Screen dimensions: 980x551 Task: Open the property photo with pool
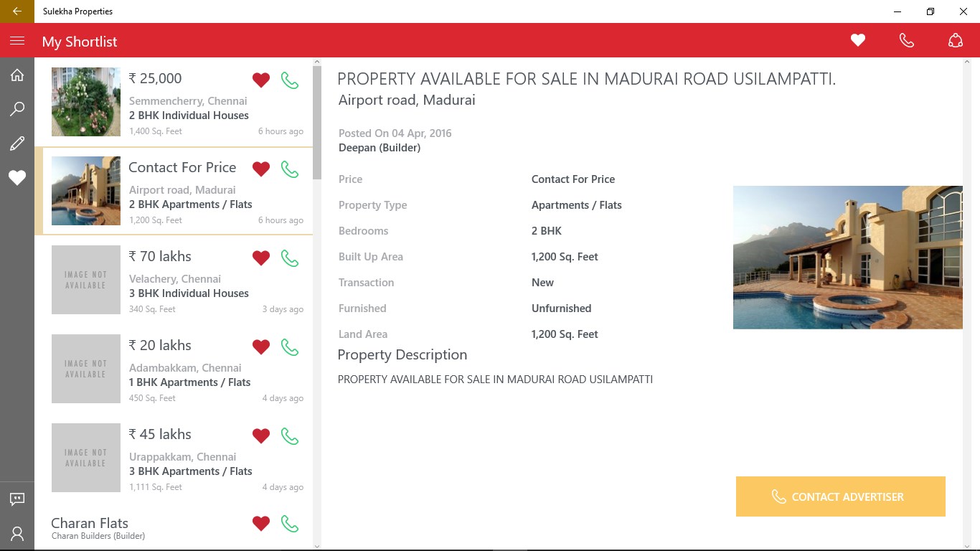pos(848,258)
